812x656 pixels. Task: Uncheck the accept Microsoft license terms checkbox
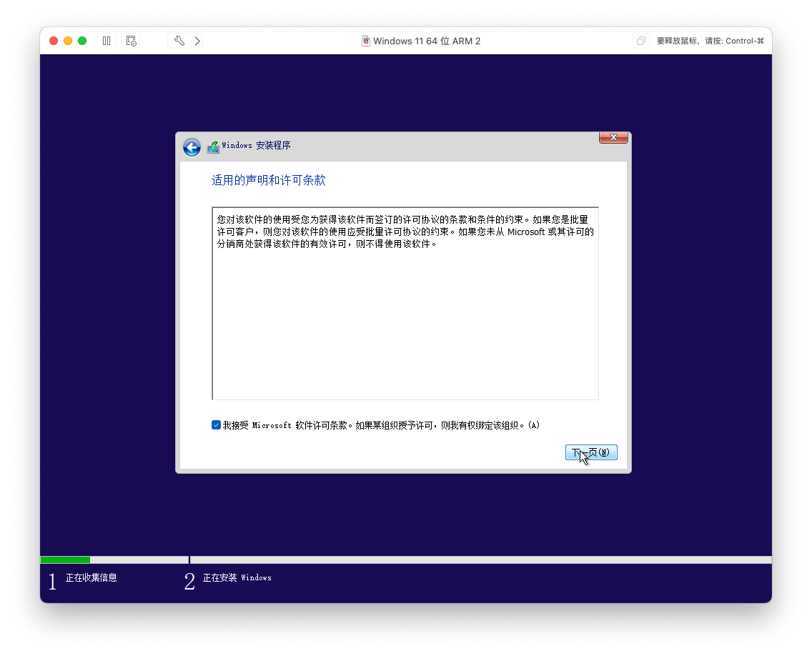point(216,425)
